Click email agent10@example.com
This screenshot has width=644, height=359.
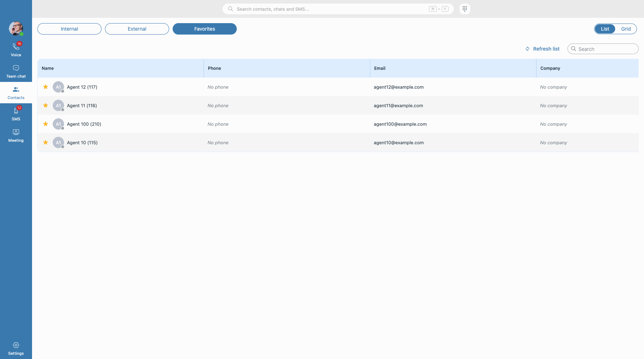(x=399, y=142)
